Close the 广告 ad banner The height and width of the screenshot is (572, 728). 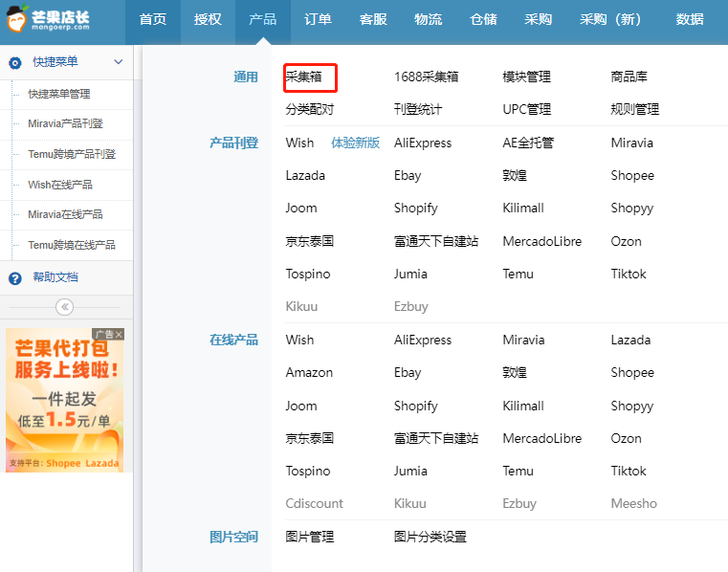point(120,334)
